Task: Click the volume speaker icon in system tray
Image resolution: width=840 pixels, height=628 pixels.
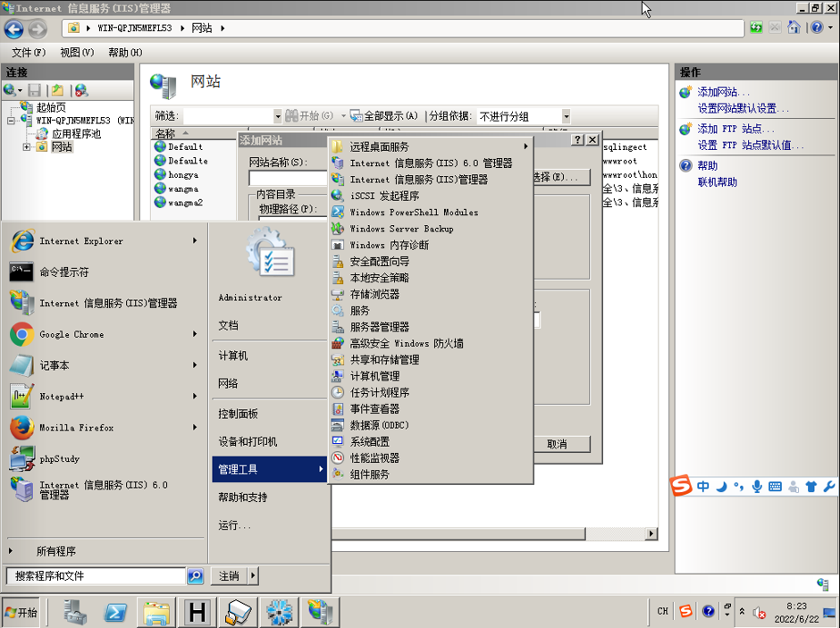Action: click(759, 611)
